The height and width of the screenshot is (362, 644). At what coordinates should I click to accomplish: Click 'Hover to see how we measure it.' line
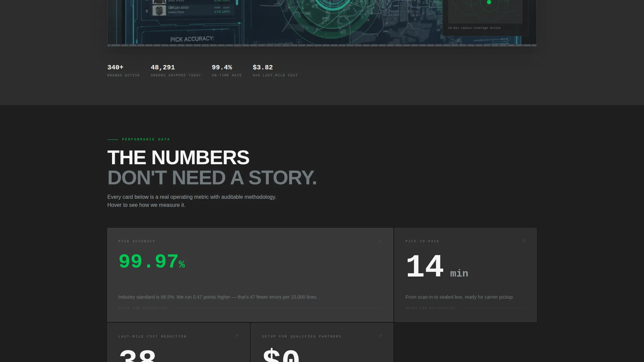[x=146, y=205]
